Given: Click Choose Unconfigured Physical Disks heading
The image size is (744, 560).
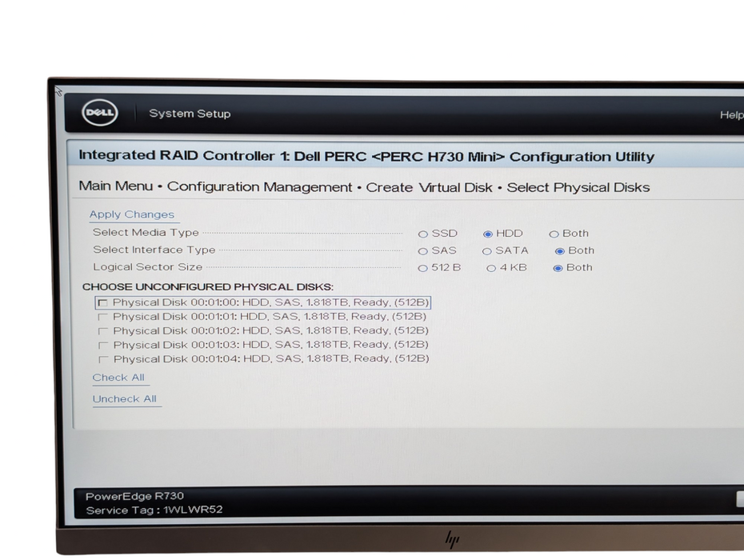Looking at the screenshot, I should pyautogui.click(x=208, y=286).
